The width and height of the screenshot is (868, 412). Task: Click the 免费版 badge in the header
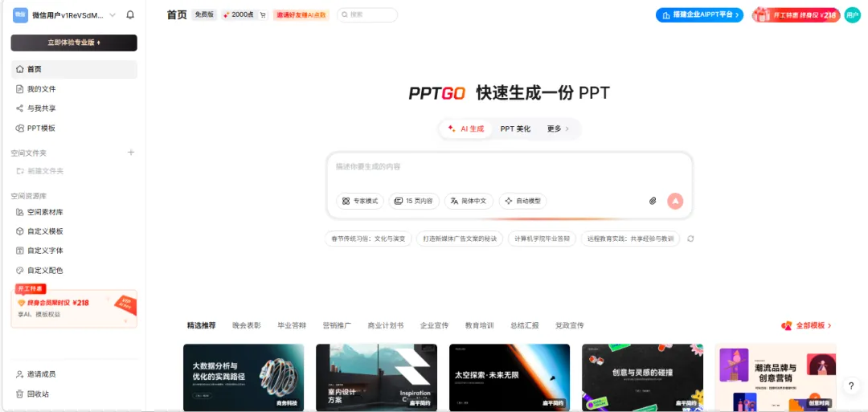[204, 15]
